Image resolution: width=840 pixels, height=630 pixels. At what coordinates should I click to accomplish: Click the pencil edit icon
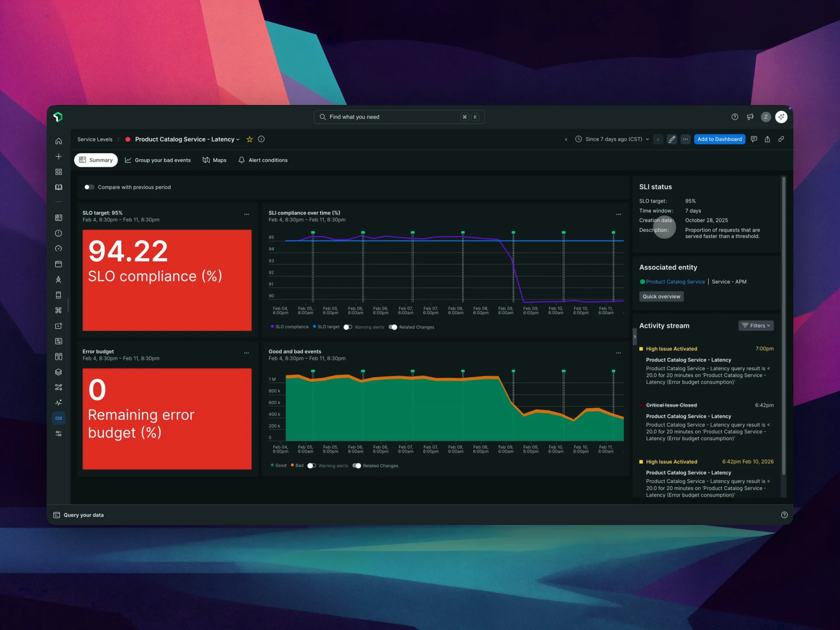(x=672, y=139)
